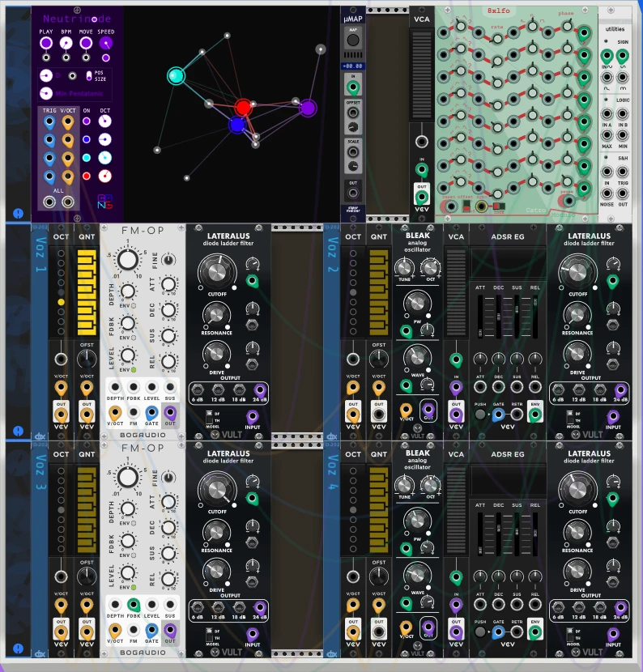Click the first-row phase knob on 8xlfo
The image size is (643, 672).
point(567,26)
